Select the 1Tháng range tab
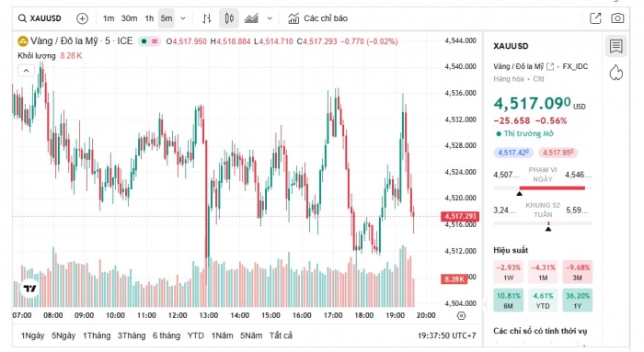Screen dimensions: 644x352 tap(97, 335)
